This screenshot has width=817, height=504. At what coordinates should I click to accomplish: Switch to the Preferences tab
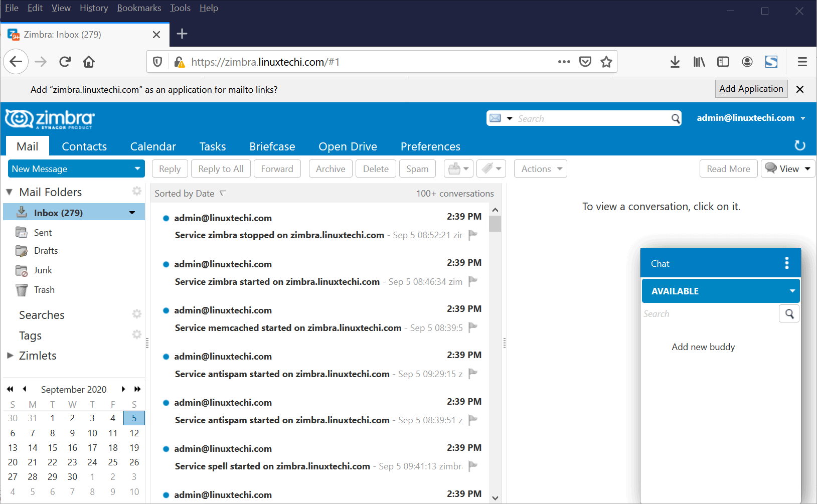coord(430,146)
